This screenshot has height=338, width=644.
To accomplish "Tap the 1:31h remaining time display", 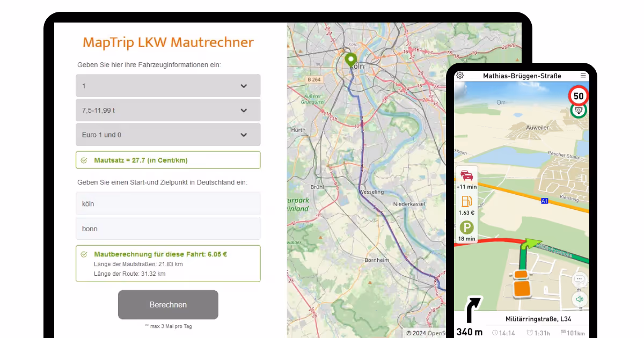I will [x=538, y=333].
